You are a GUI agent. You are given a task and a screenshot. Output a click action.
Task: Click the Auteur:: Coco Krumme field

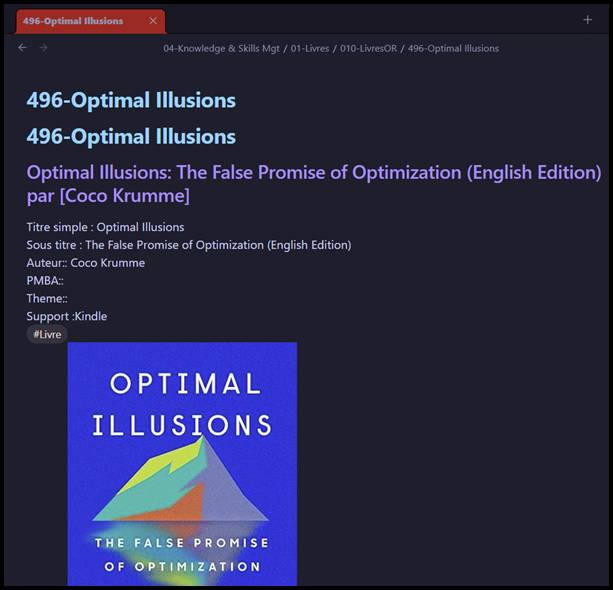click(86, 263)
